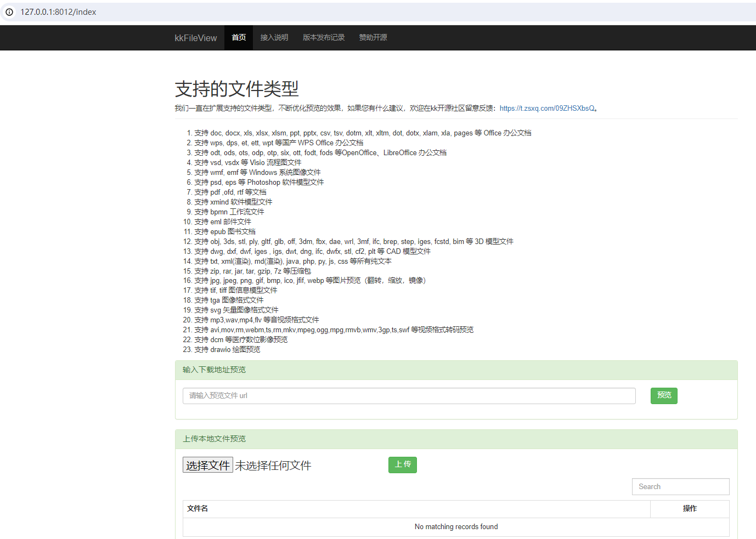Click the CAD 模型文件 list item
This screenshot has height=539, width=756.
(313, 252)
